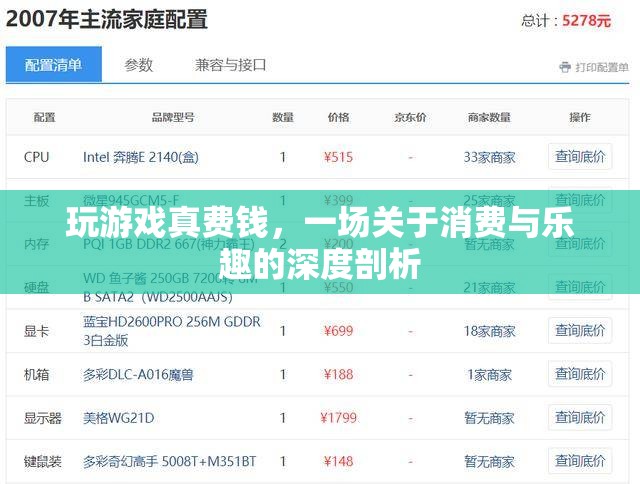640x484 pixels.
Task: Click the CPU row label
Action: (36, 157)
